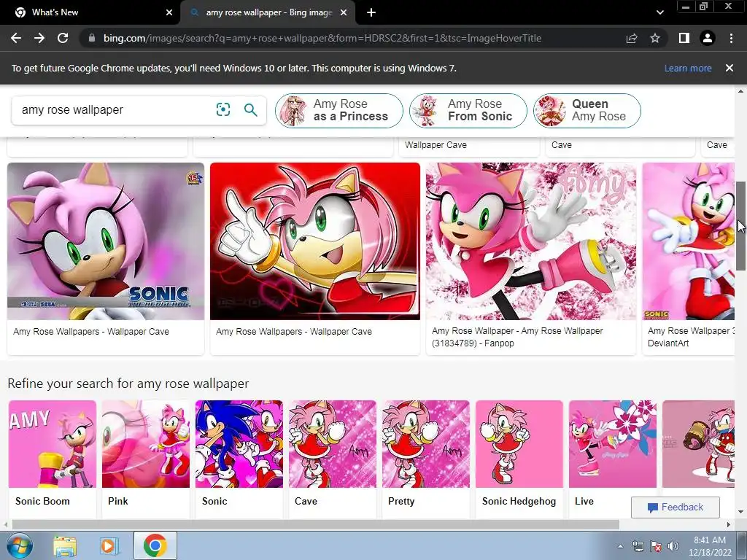Screen dimensions: 747x560
Task: Click the vertical scrollbar thumb
Action: 741,226
